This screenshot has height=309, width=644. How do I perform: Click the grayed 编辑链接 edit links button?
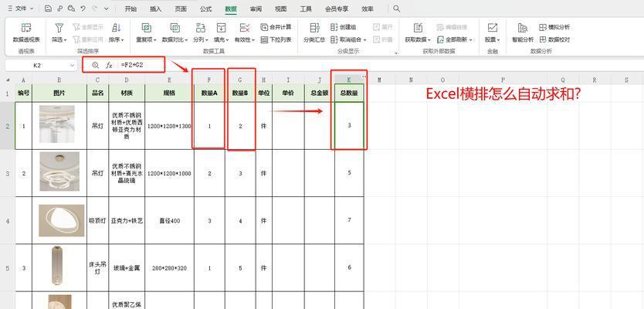pos(452,27)
